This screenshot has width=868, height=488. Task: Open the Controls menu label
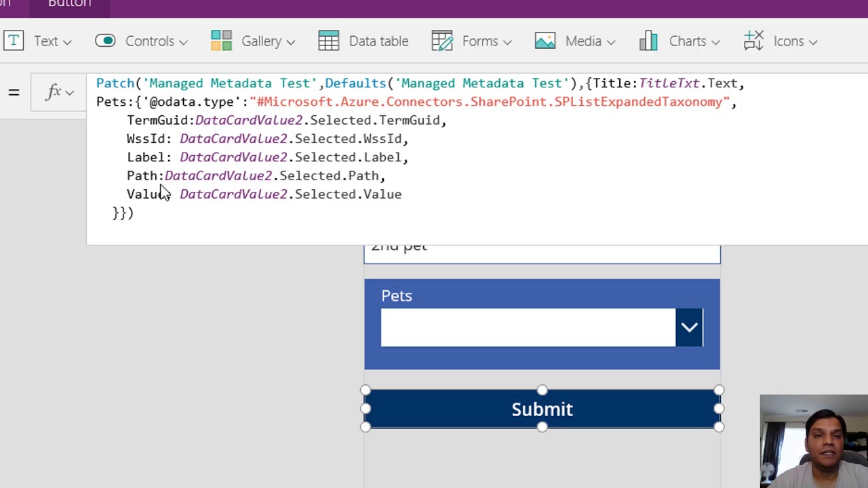pos(150,41)
